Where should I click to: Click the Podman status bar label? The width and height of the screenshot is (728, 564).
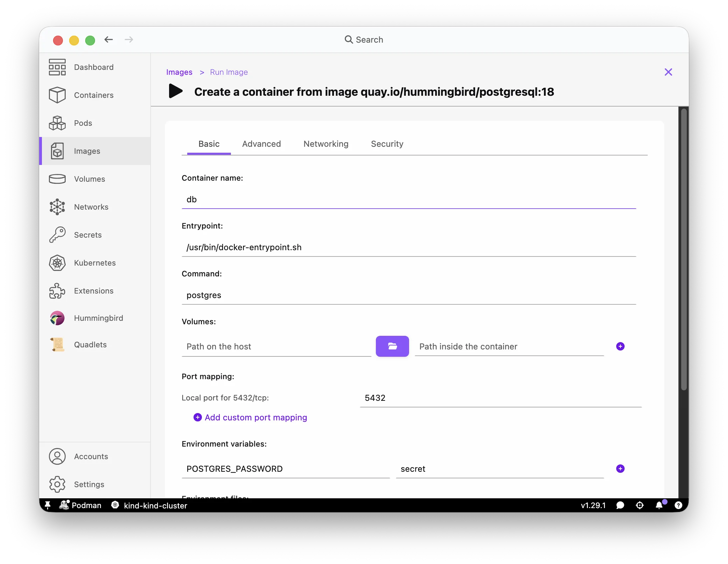(x=86, y=505)
